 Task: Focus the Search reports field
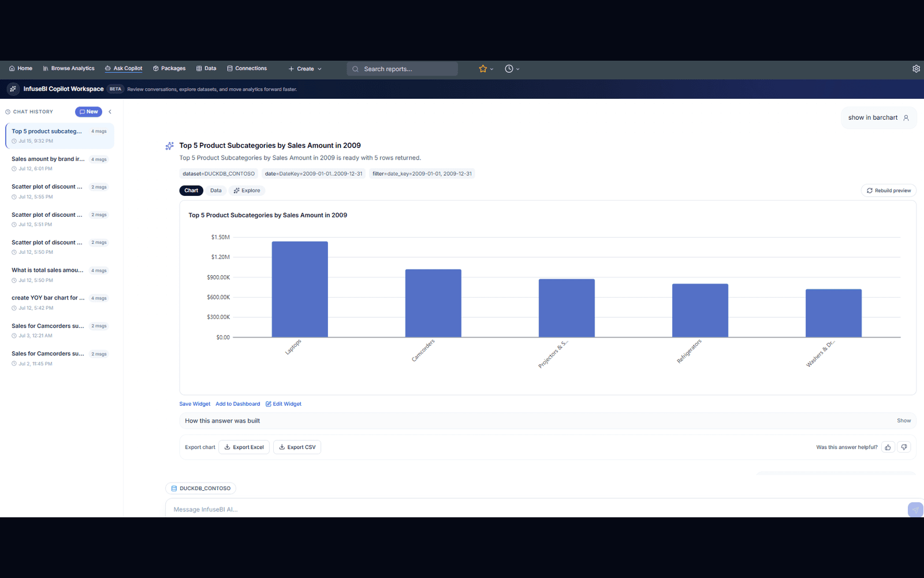tap(402, 69)
